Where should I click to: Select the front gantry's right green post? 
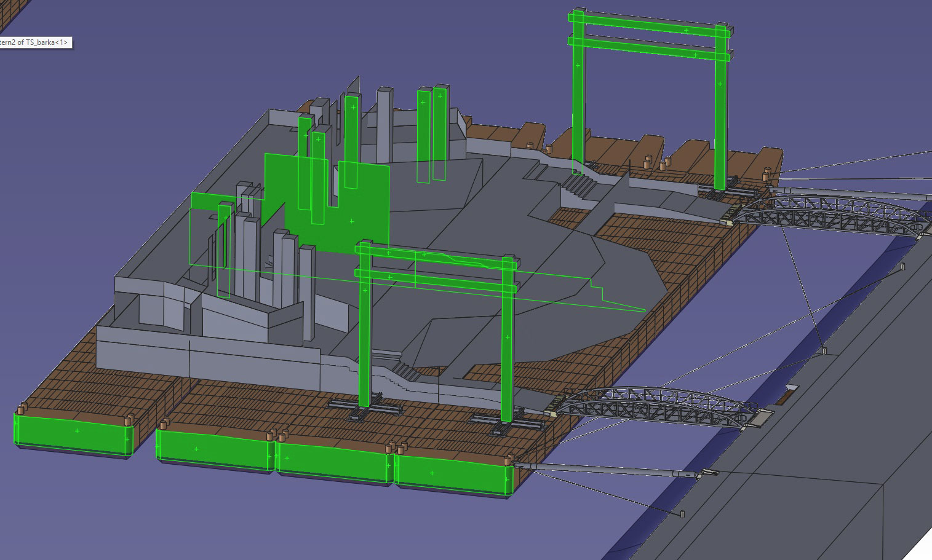click(x=507, y=338)
